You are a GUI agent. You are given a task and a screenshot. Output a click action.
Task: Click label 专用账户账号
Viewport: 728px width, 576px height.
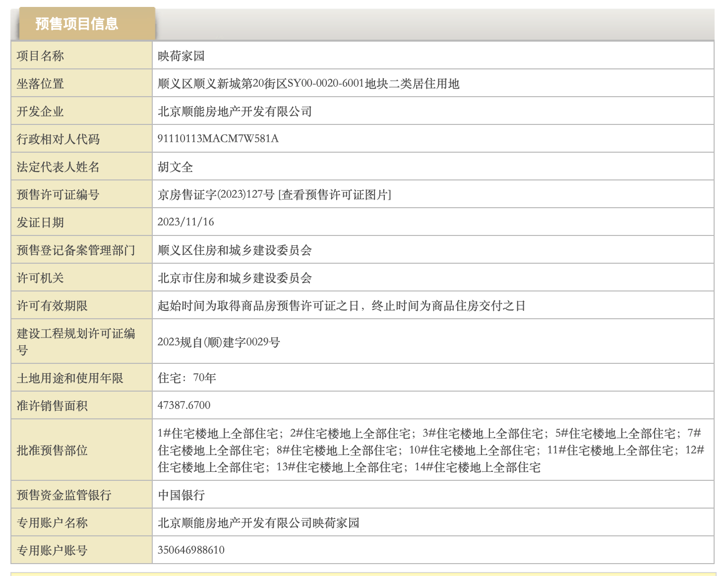52,551
